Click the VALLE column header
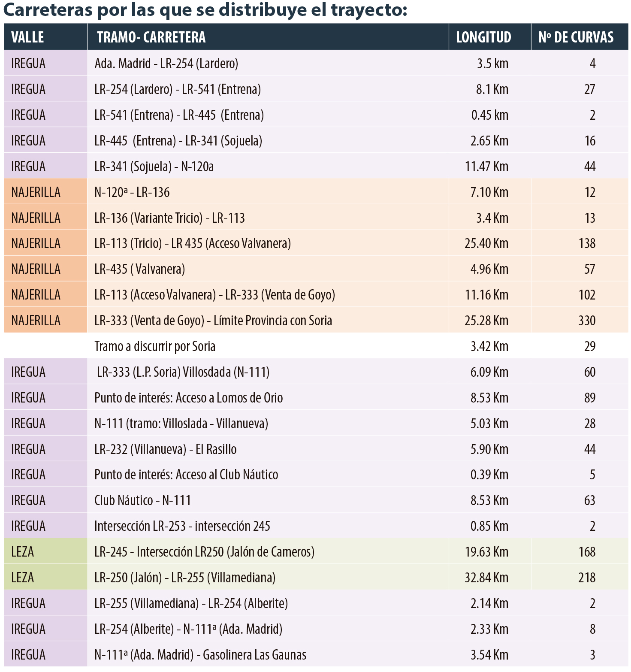Viewport: 631px width, 672px height. click(x=27, y=37)
